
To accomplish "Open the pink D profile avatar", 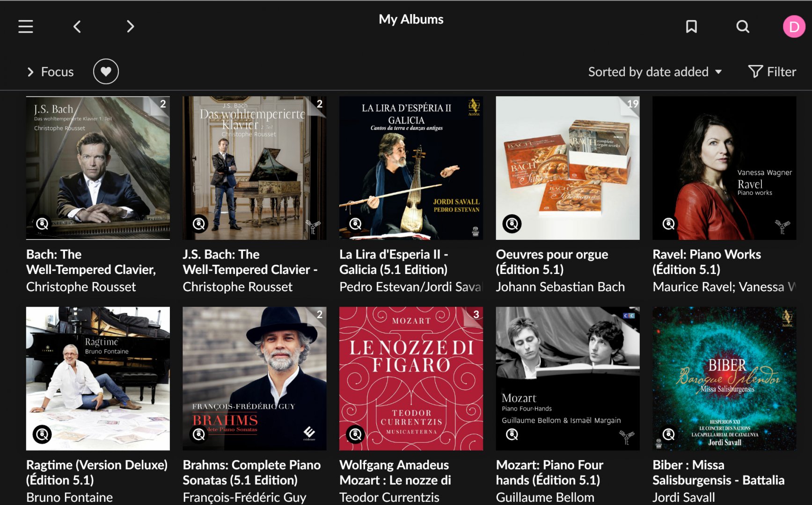I will [794, 27].
